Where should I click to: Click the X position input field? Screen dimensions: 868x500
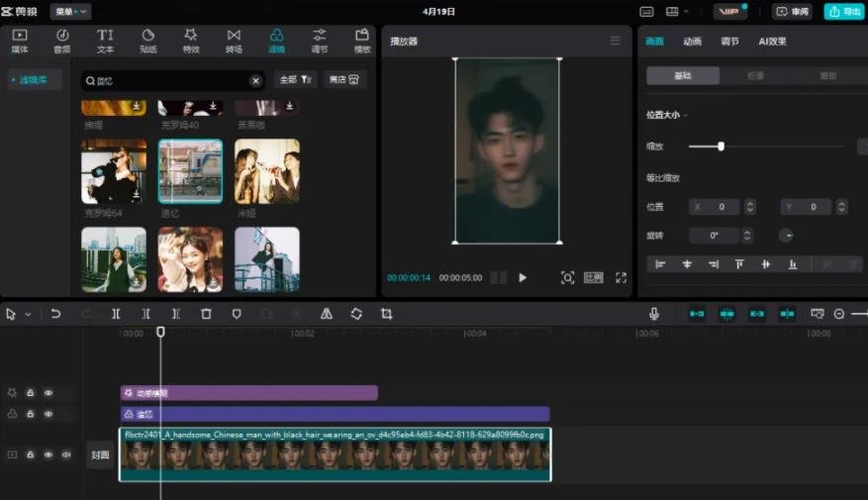click(x=715, y=207)
